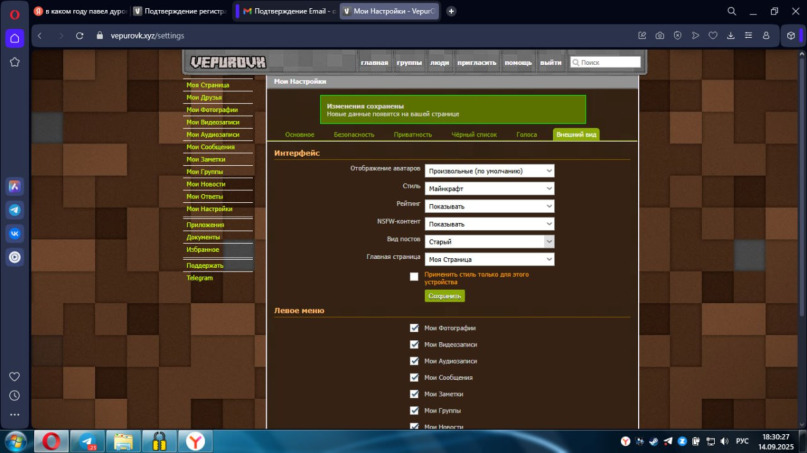807x453 pixels.
Task: Open VK messenger in the Opera sidebar
Action: click(15, 233)
